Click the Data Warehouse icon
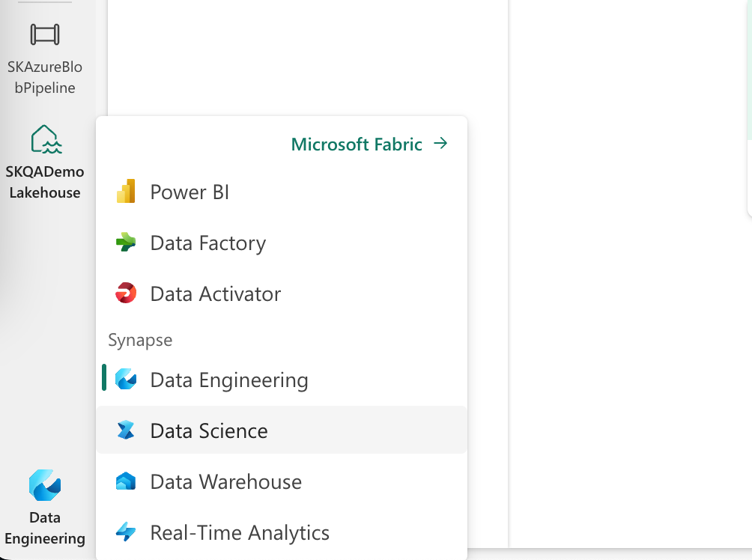 click(127, 481)
